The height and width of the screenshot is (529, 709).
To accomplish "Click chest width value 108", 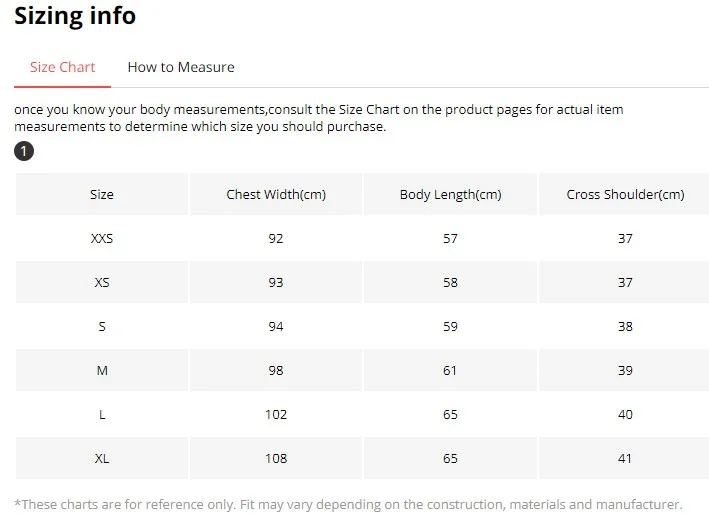I will [x=276, y=458].
